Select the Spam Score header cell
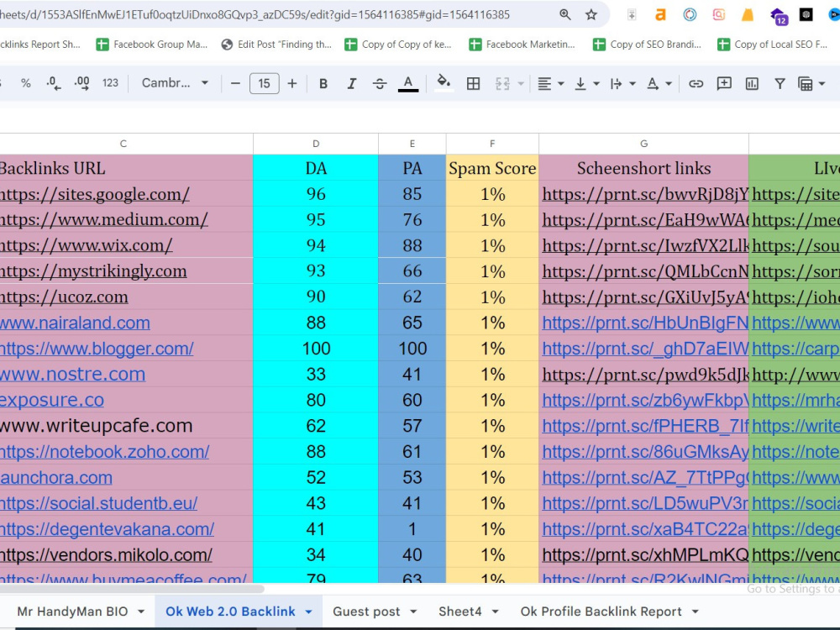This screenshot has width=840, height=630. (492, 168)
